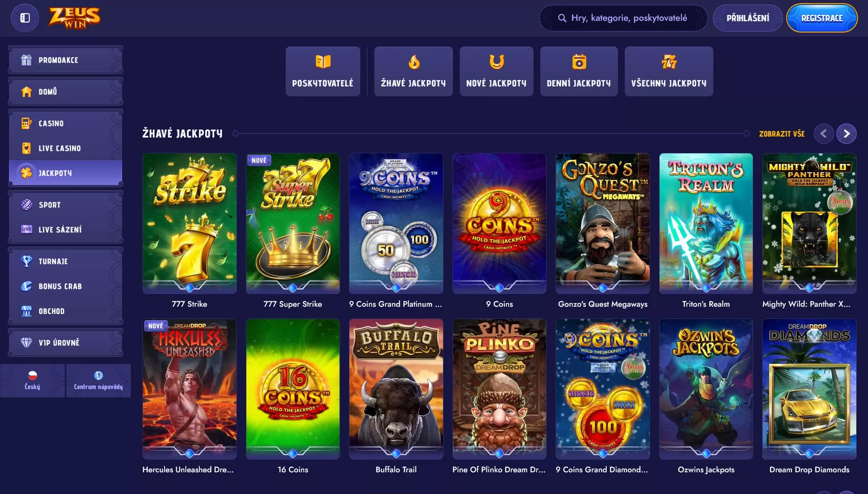Image resolution: width=868 pixels, height=494 pixels.
Task: Open Obchod shop icon entry
Action: click(66, 311)
